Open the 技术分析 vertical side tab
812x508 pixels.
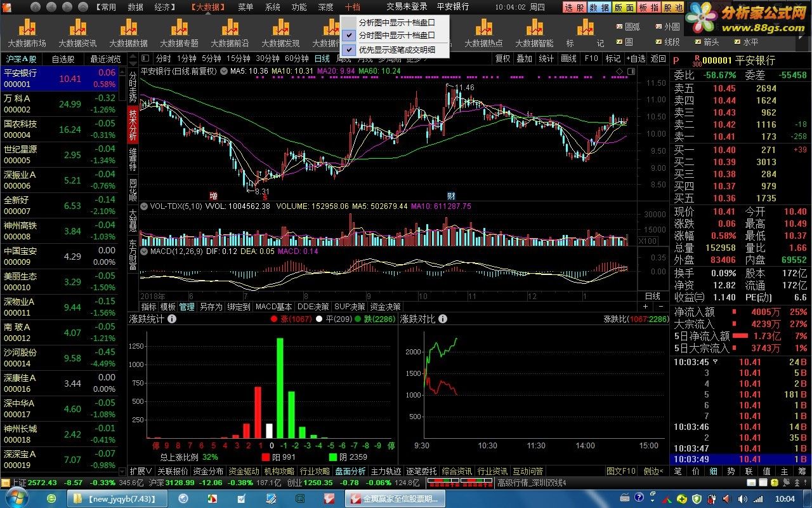pyautogui.click(x=133, y=124)
